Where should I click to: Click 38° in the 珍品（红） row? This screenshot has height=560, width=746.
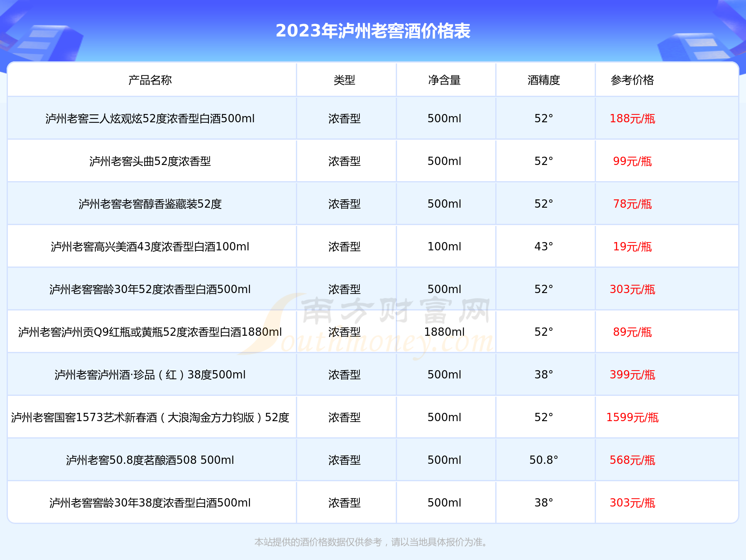click(x=544, y=375)
